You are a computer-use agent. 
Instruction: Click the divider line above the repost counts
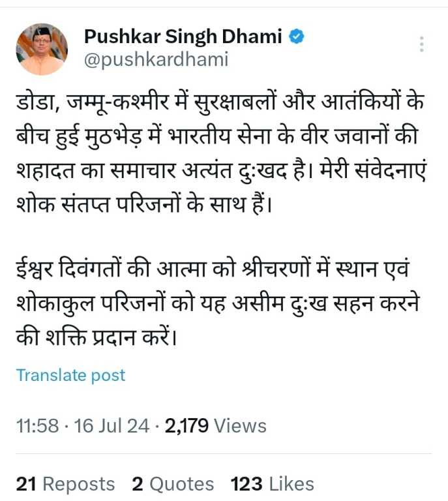[224, 453]
